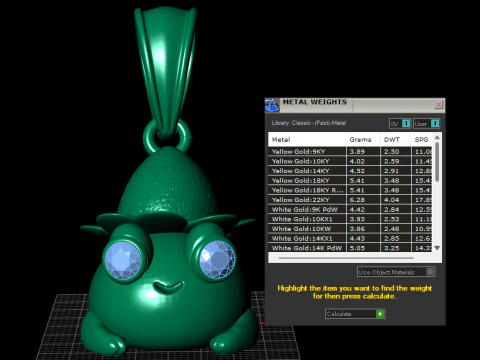The height and width of the screenshot is (360, 480).
Task: Click the 3.25 DWT value
Action: click(391, 248)
